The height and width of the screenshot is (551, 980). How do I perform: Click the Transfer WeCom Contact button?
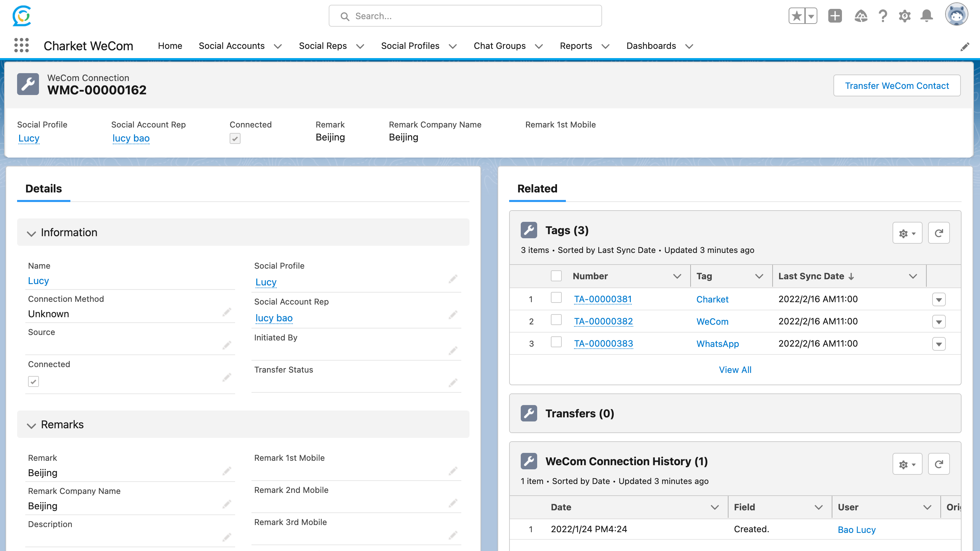point(897,85)
